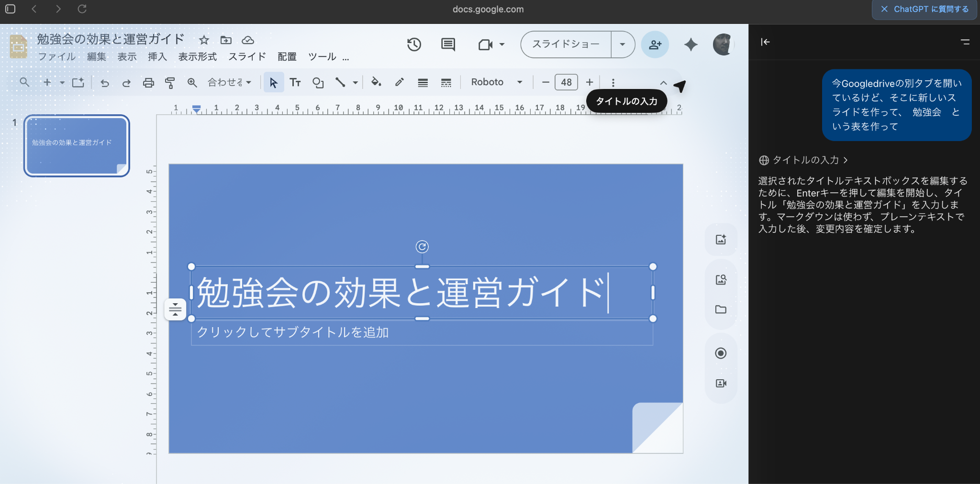The width and height of the screenshot is (980, 484).
Task: Click the print icon
Action: click(148, 83)
